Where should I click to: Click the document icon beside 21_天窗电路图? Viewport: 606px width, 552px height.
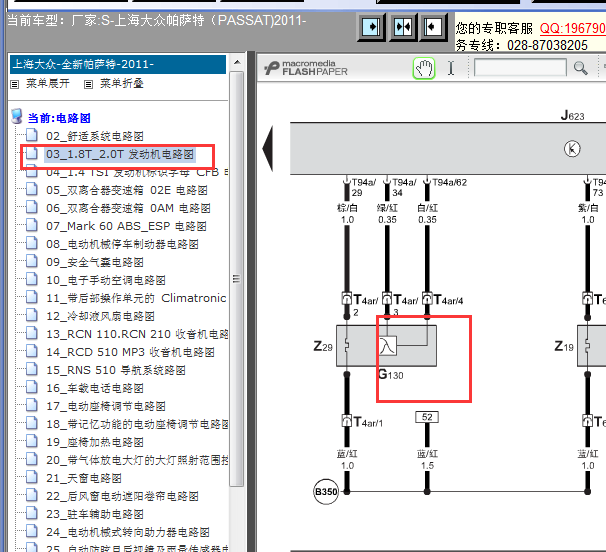click(32, 477)
